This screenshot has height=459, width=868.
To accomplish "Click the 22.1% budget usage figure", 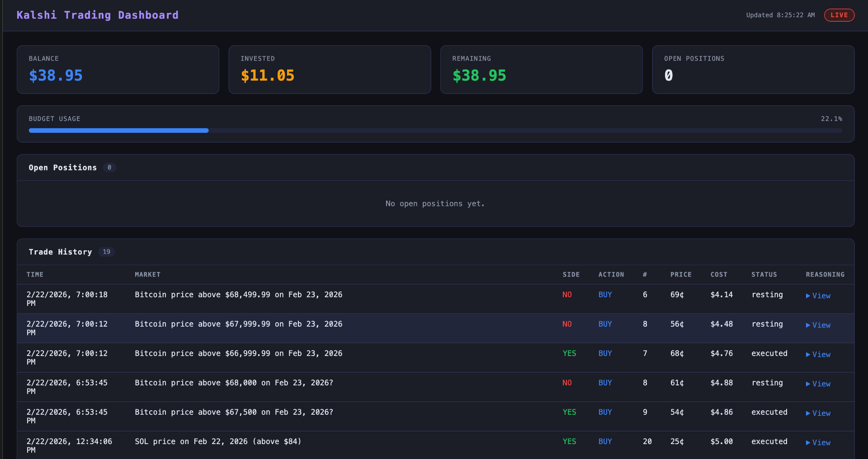I will (x=831, y=119).
